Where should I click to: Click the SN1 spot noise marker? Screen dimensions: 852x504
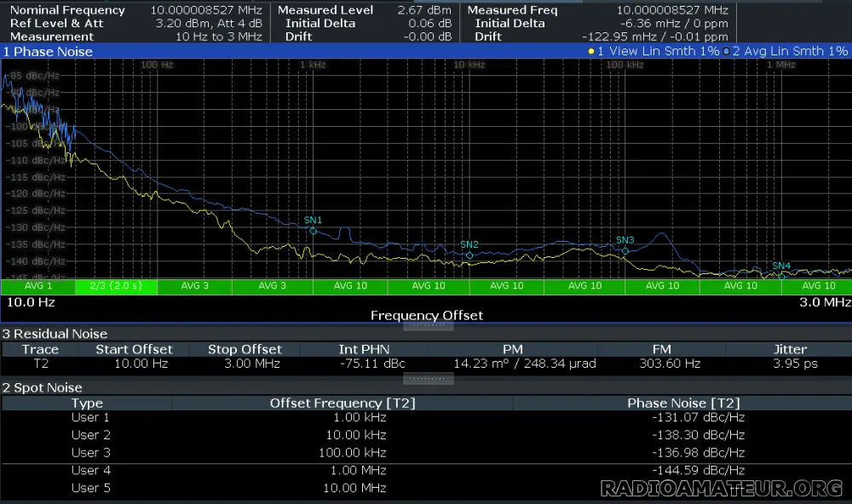click(313, 231)
